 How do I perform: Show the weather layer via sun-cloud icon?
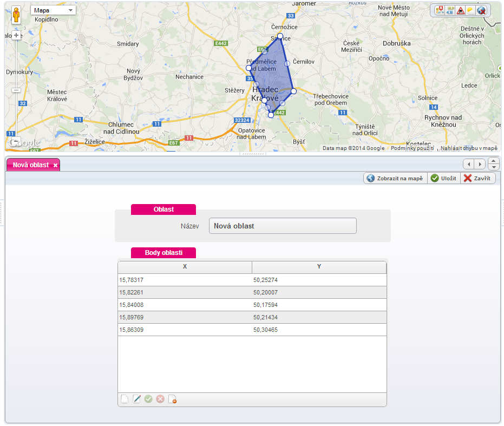(470, 11)
